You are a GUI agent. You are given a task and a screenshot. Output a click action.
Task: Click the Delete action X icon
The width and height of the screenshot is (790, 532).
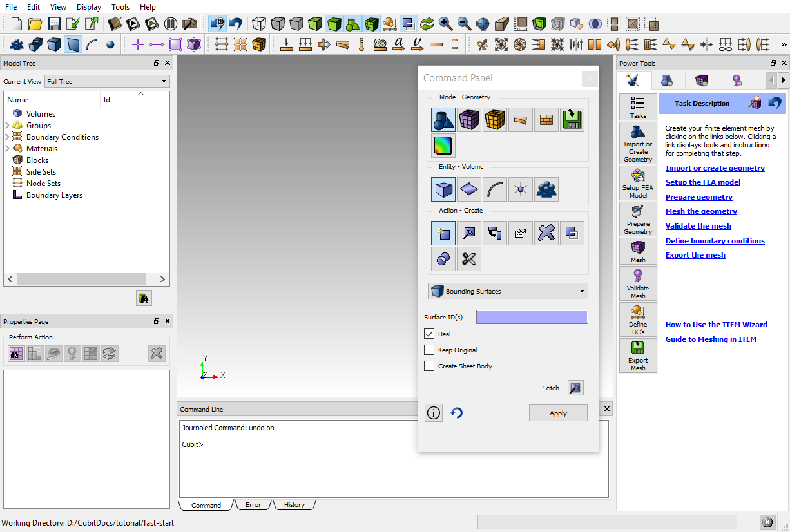coord(546,233)
